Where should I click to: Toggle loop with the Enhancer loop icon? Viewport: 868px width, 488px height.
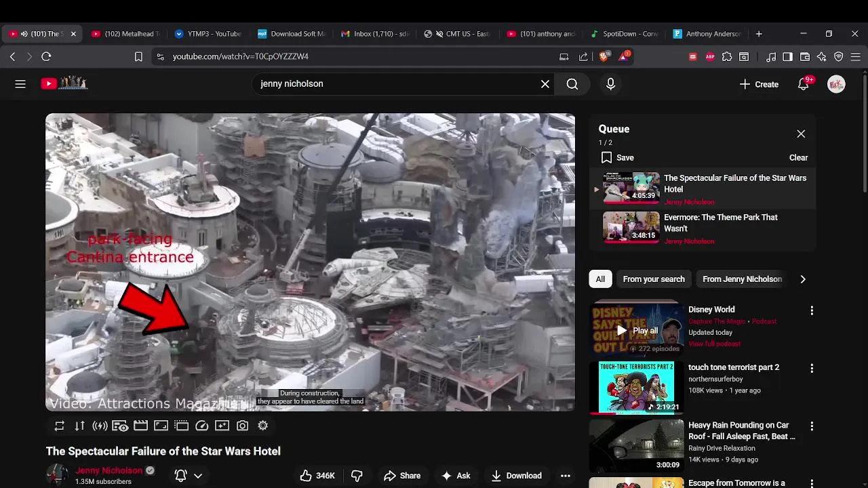click(x=60, y=426)
